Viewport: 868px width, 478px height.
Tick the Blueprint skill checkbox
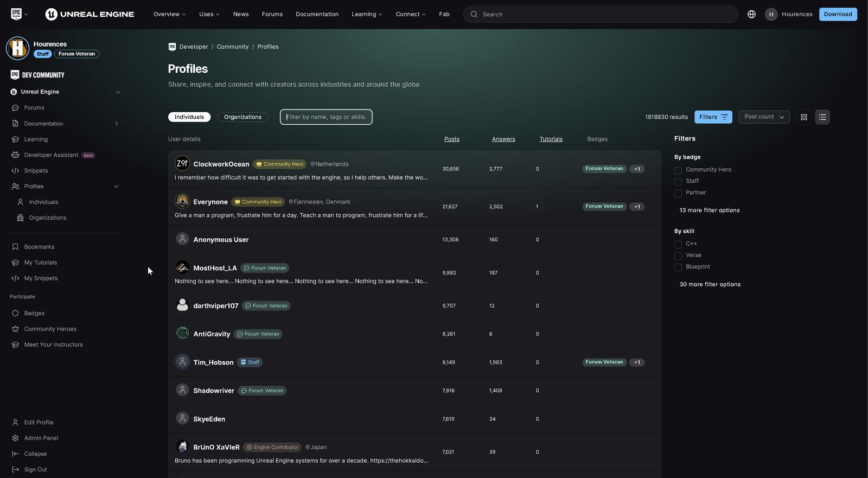coord(678,267)
